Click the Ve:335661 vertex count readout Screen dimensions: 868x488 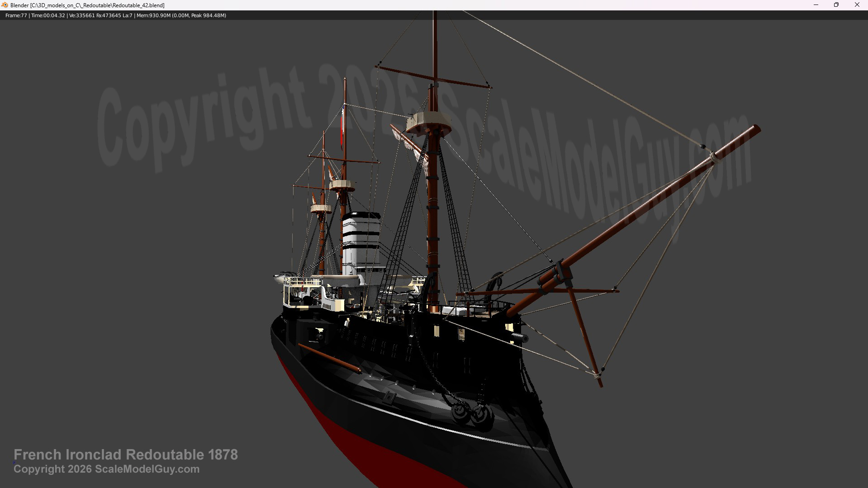click(x=81, y=15)
